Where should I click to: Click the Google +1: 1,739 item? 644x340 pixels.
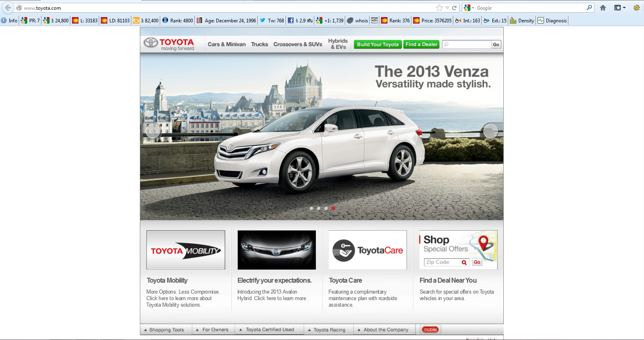tap(330, 20)
